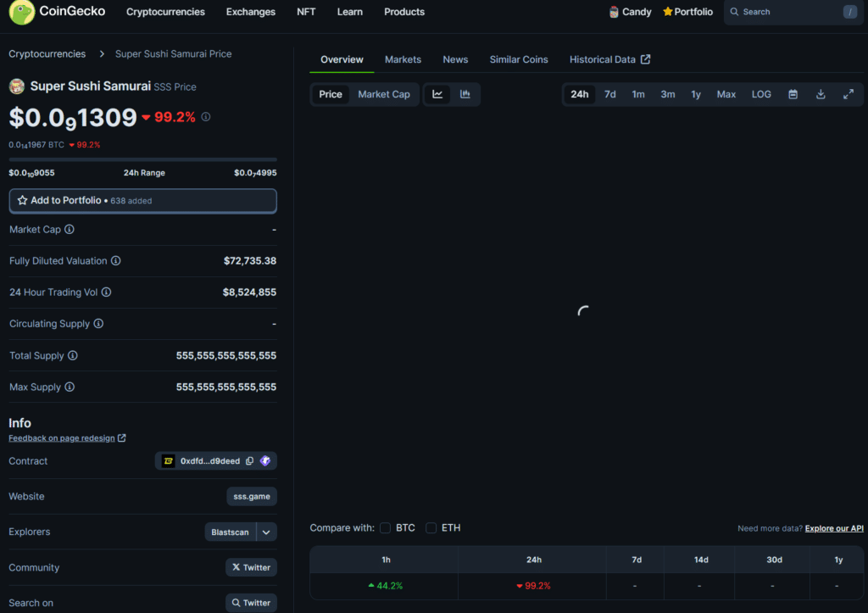Click Add to Portfolio button
868x613 pixels.
[x=142, y=200]
